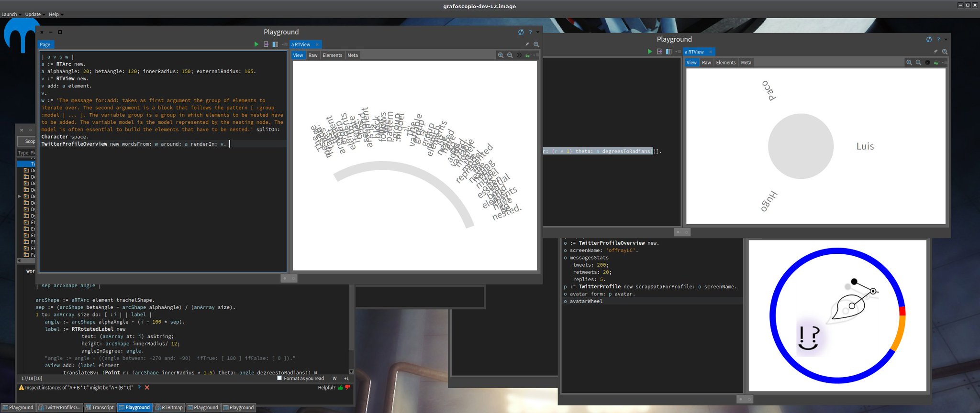Open the Launch dropdown menu
This screenshot has width=980, height=413.
pyautogui.click(x=10, y=14)
